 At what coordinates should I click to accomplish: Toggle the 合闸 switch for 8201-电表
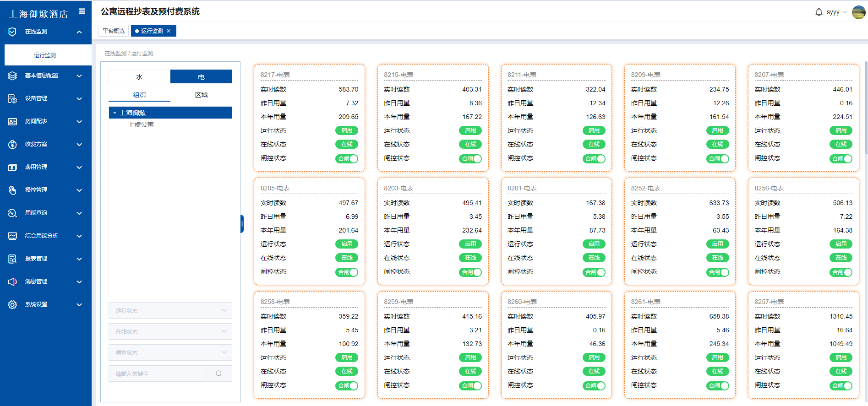point(594,272)
